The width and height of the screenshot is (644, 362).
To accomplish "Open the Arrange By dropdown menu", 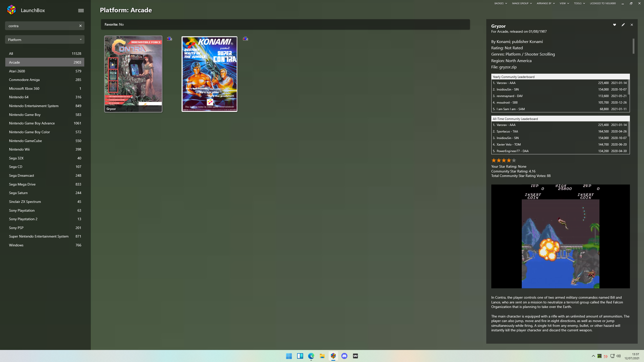I will click(545, 4).
